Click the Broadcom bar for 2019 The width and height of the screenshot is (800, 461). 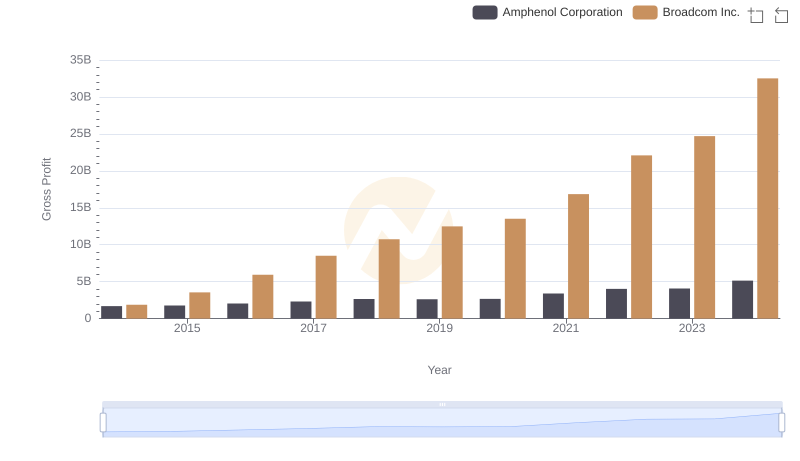452,272
